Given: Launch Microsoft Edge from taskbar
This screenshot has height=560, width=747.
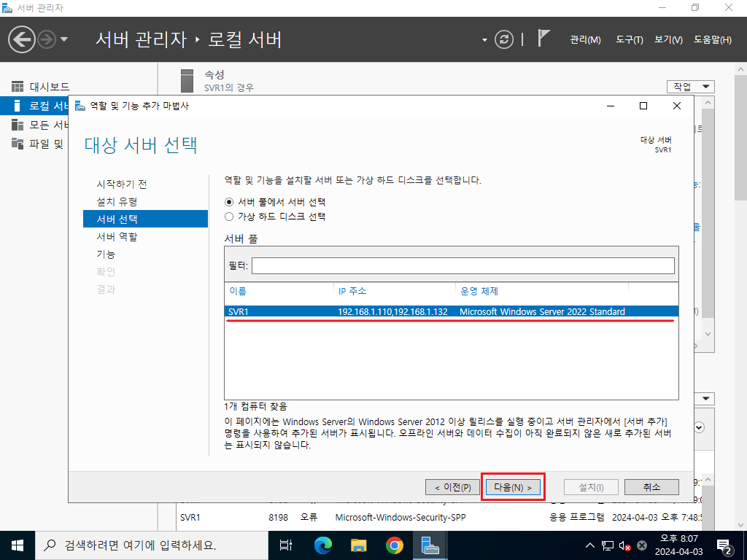Looking at the screenshot, I should (322, 545).
